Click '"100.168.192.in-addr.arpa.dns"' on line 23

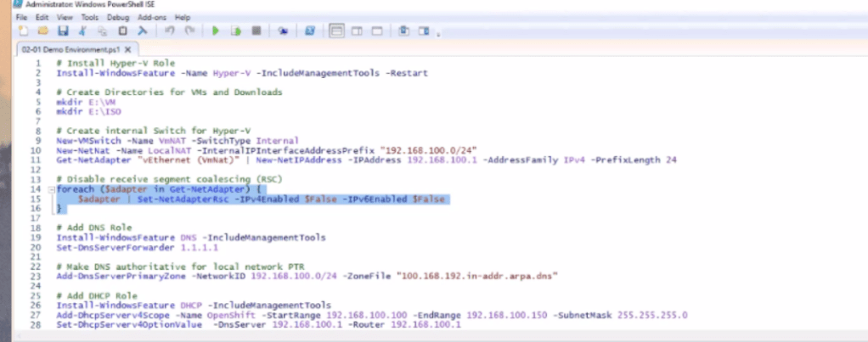point(476,276)
